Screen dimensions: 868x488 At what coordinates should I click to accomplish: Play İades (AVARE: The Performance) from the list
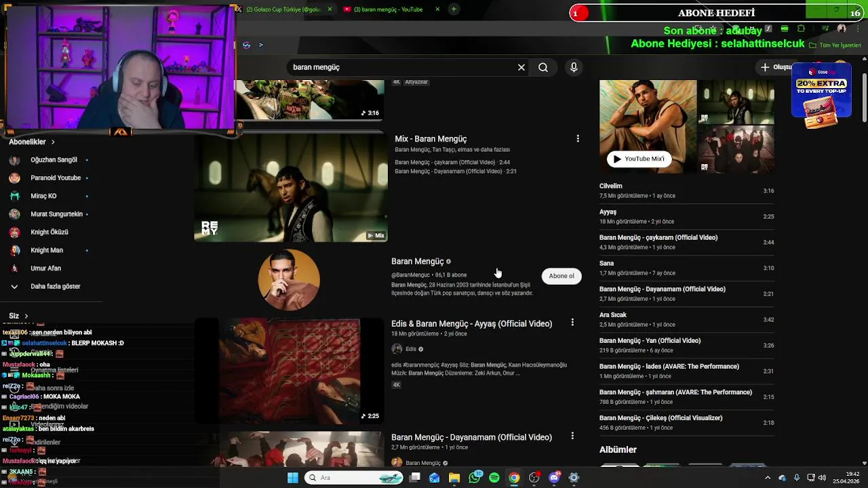tap(686, 371)
